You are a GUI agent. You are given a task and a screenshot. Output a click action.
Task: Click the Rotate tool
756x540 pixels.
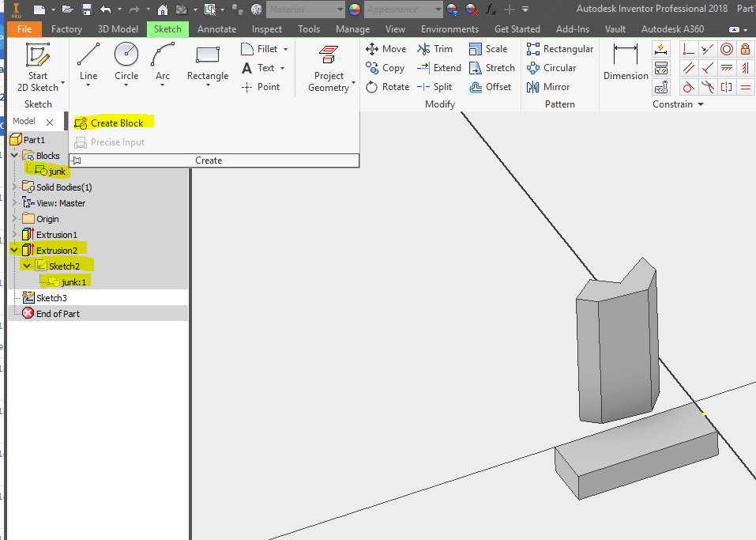[387, 87]
